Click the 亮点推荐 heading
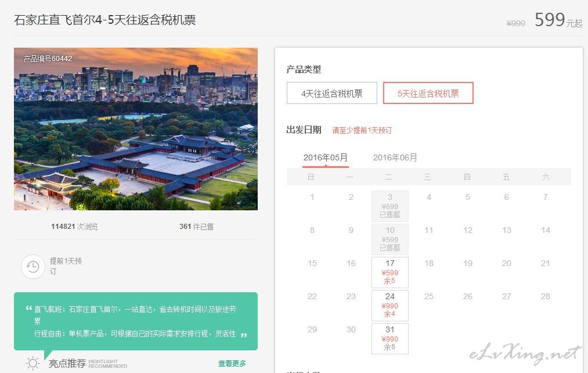 (x=67, y=363)
